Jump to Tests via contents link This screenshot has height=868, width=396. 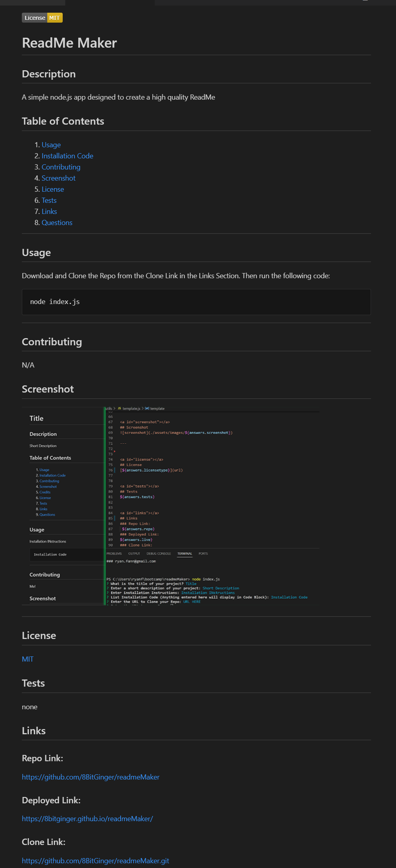tap(49, 200)
